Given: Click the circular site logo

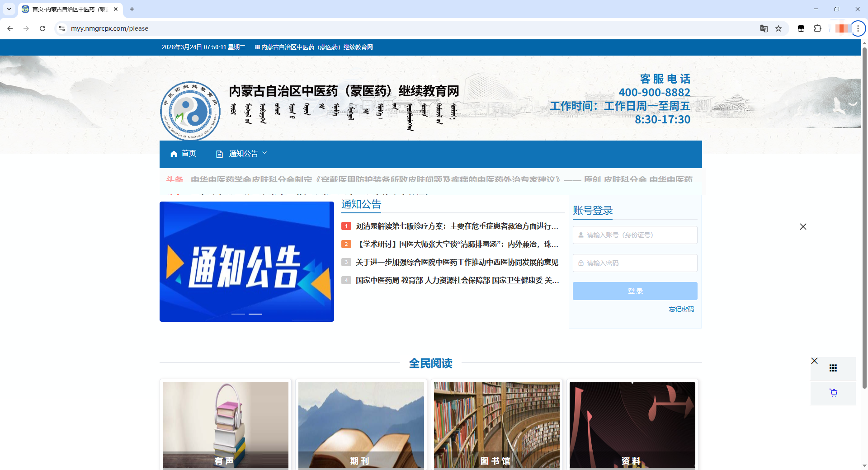Looking at the screenshot, I should click(x=190, y=111).
